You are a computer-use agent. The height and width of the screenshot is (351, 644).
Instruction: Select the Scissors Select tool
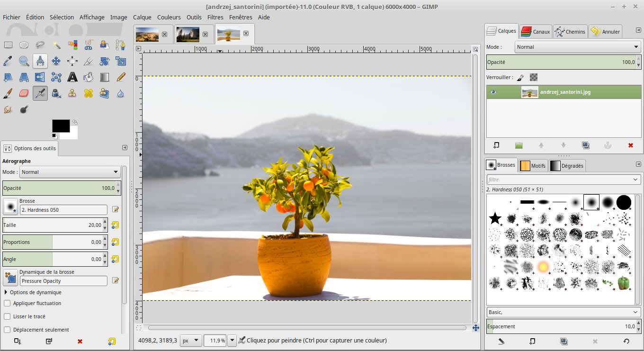(x=89, y=45)
